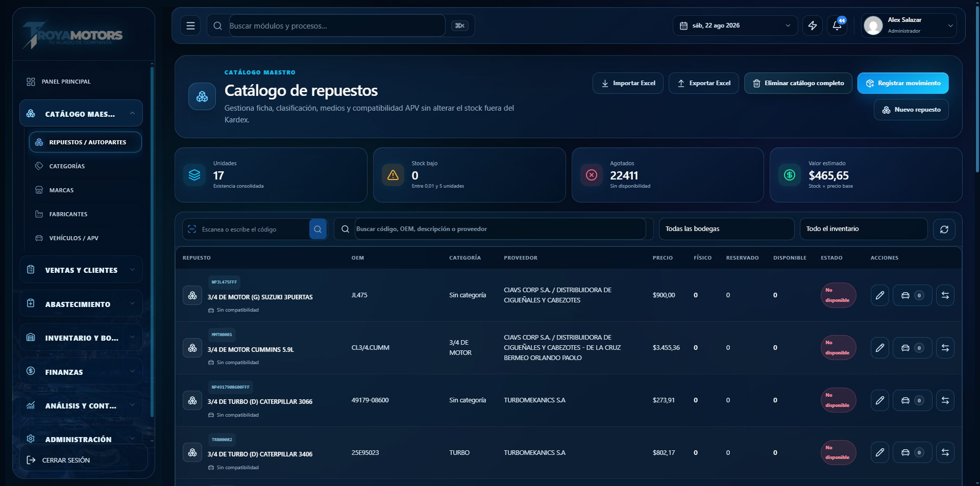The height and width of the screenshot is (486, 980).
Task: Click the Valor estimado dollar icon
Action: pyautogui.click(x=790, y=175)
